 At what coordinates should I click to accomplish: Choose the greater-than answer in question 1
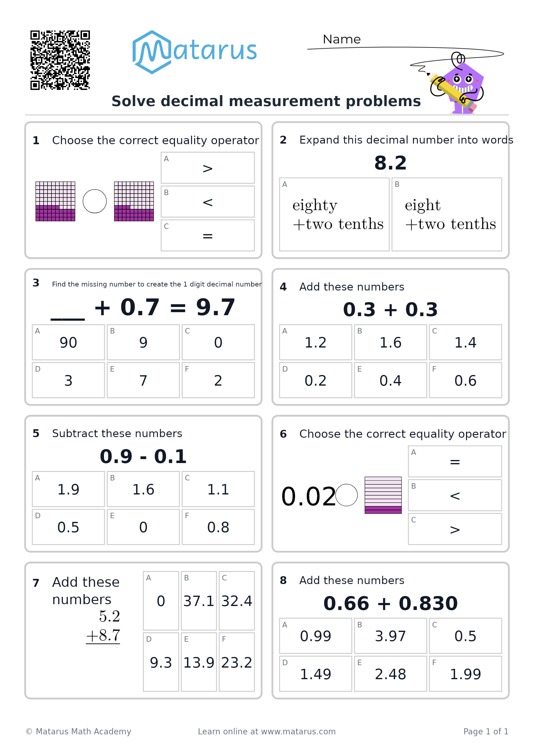point(208,168)
